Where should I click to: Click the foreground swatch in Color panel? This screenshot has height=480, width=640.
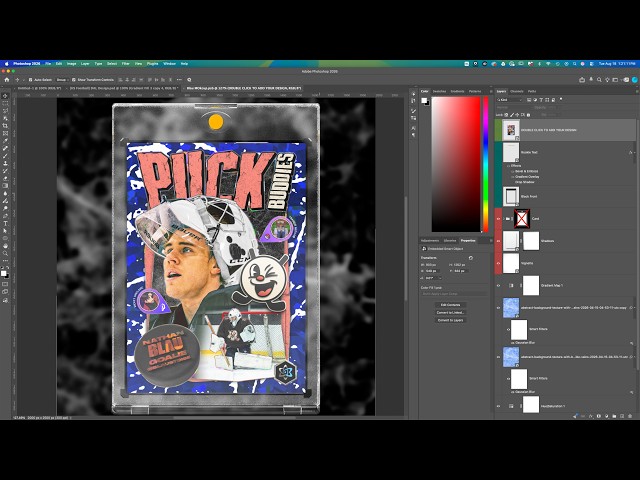coord(424,100)
